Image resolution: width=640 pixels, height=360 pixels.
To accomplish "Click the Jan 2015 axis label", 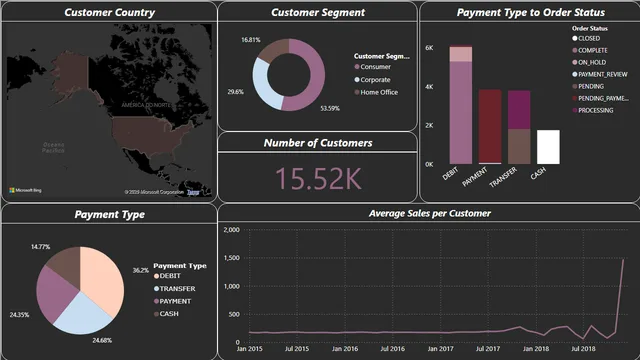I will click(x=249, y=349).
